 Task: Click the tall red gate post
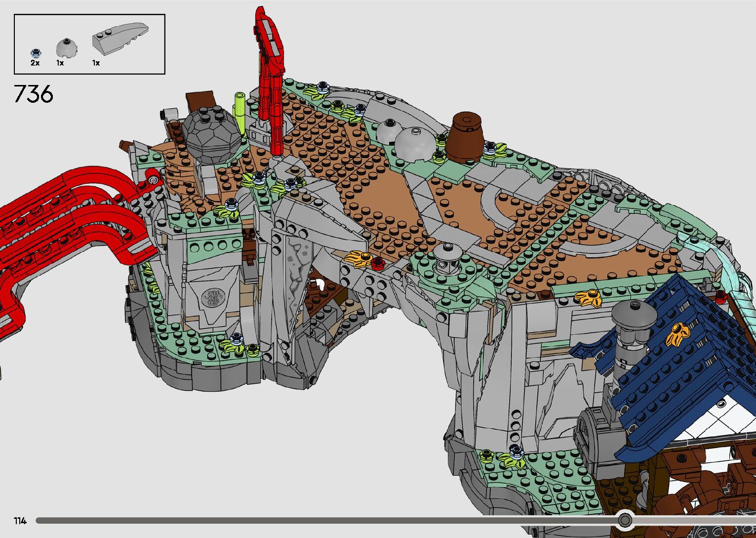[270, 74]
